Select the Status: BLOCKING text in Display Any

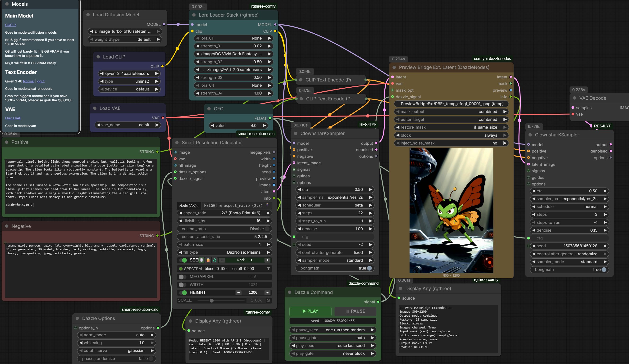(414, 347)
